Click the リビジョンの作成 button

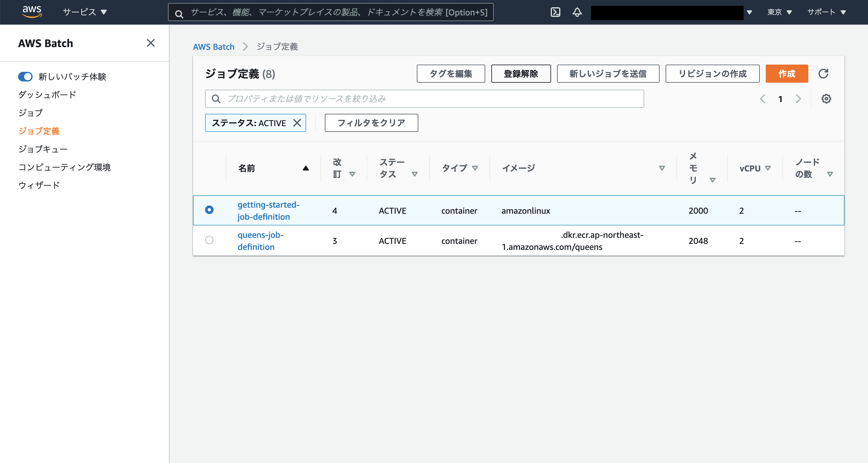click(x=712, y=74)
